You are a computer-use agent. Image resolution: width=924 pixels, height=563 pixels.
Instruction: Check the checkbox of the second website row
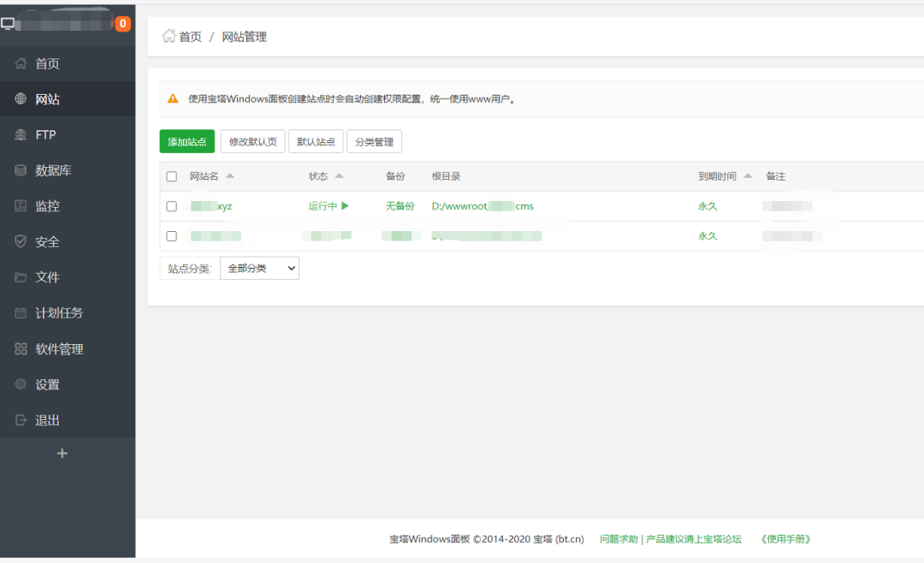171,235
